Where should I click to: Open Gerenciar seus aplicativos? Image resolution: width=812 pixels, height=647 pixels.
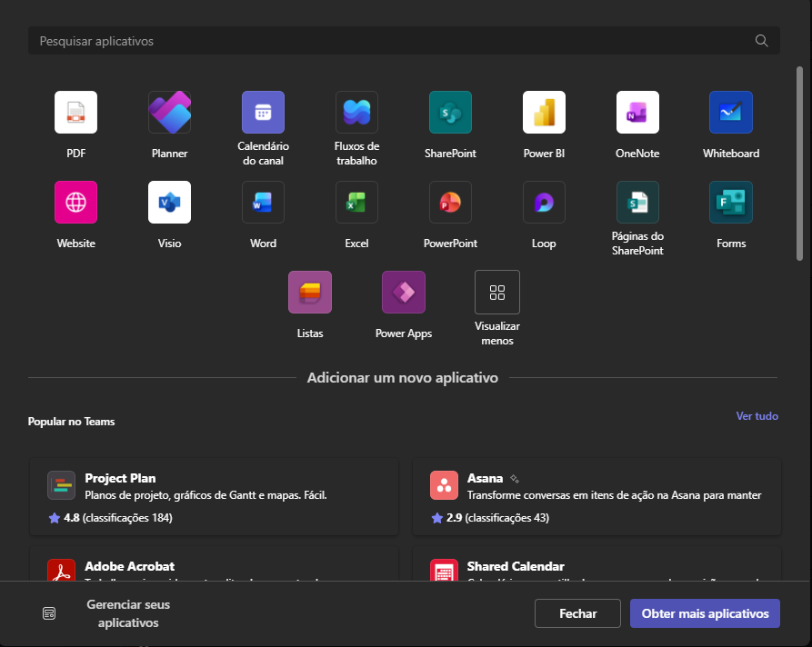[127, 613]
